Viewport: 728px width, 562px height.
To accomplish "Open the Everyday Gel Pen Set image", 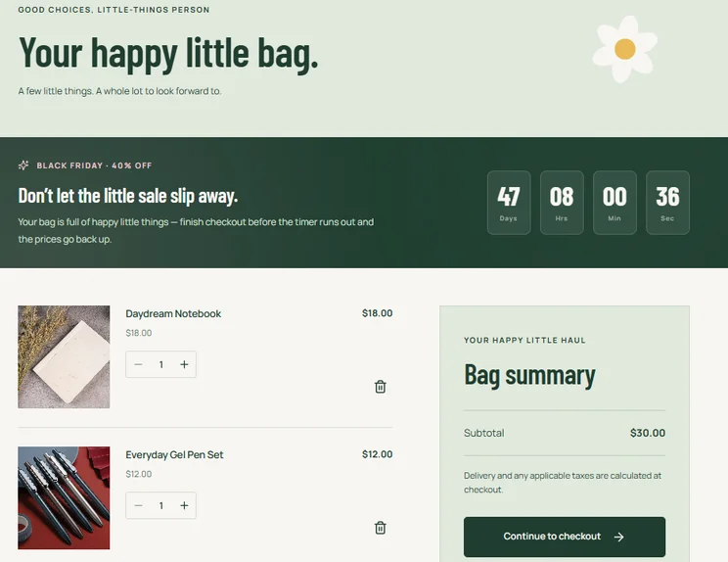I will (x=64, y=498).
